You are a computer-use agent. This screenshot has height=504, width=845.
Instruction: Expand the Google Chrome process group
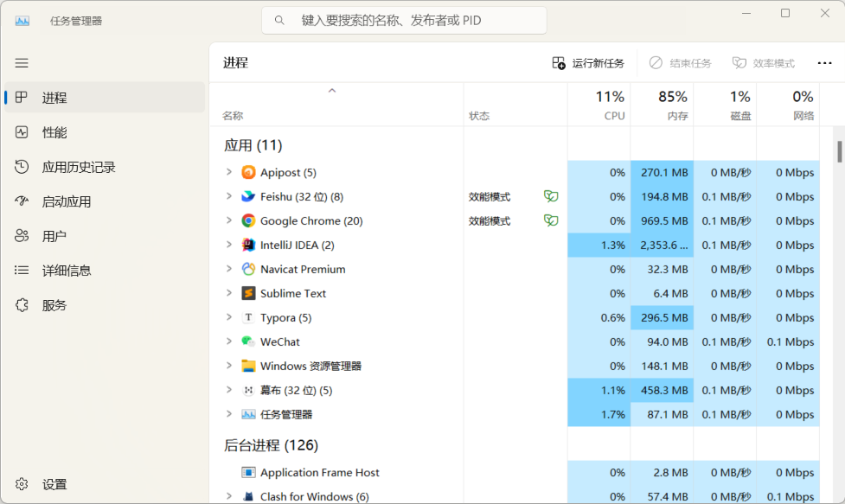[x=229, y=220]
